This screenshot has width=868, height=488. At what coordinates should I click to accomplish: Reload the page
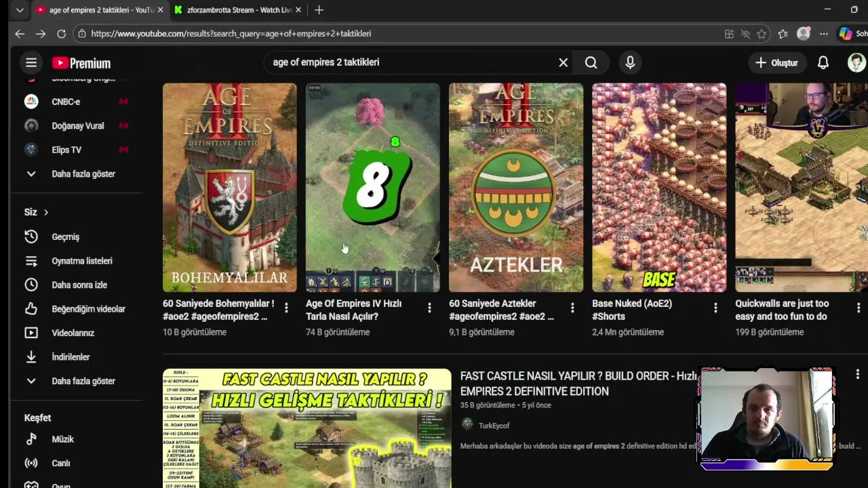point(61,33)
